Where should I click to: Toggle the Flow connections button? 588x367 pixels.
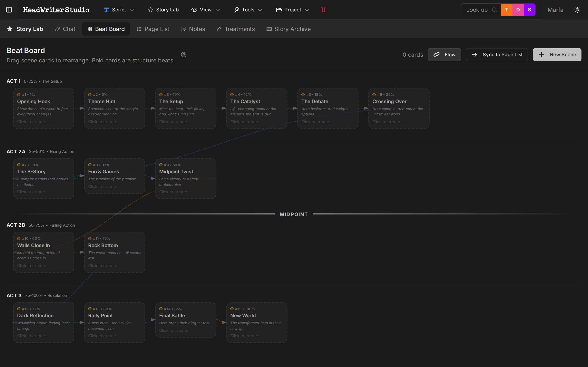point(444,55)
